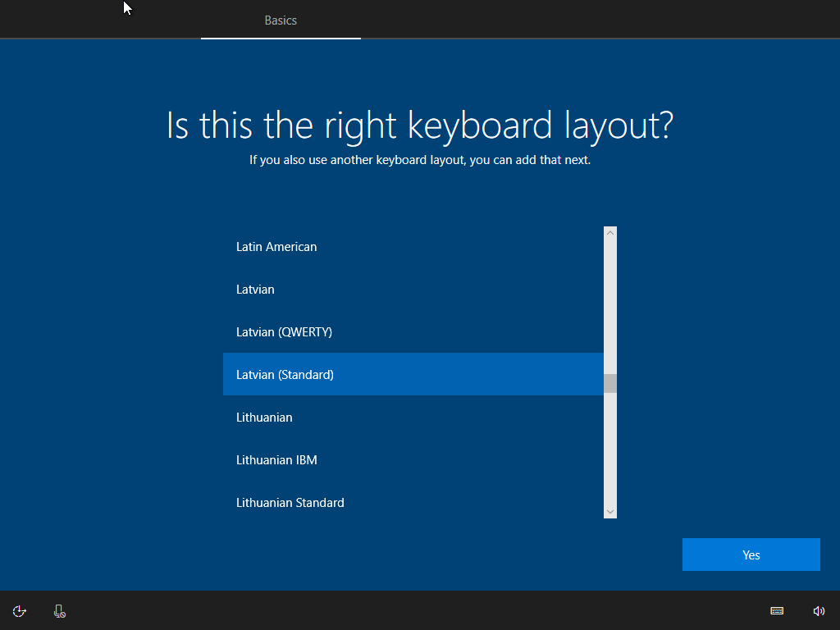Click the scrollbar track above the thumb
The height and width of the screenshot is (630, 840).
[x=609, y=304]
